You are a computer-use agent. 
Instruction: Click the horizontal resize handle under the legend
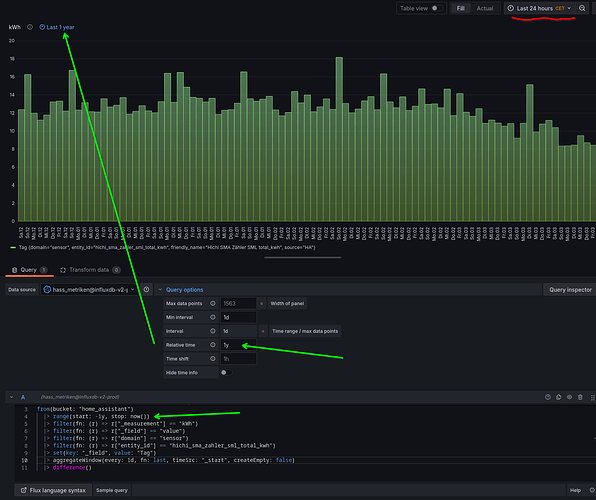coord(303,257)
